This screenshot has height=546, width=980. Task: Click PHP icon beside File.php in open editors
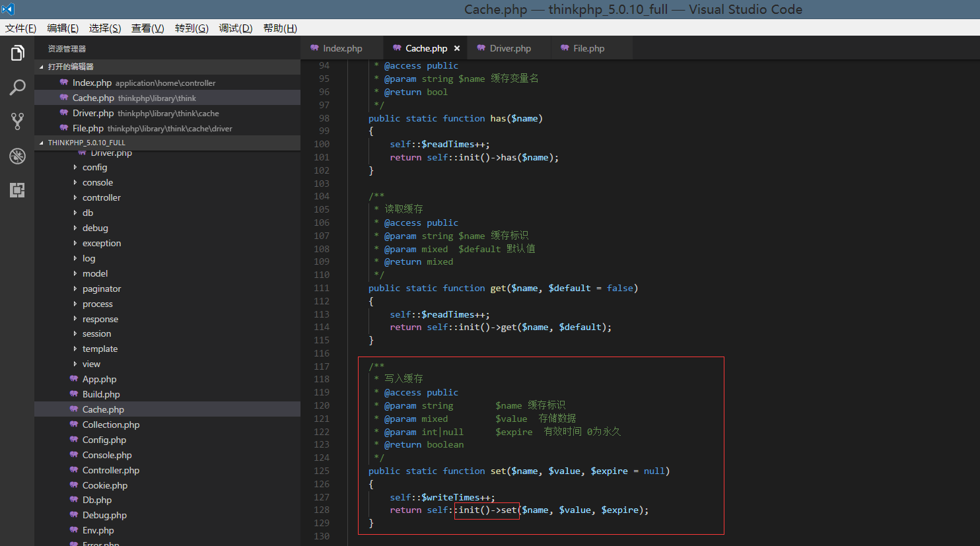click(x=64, y=128)
